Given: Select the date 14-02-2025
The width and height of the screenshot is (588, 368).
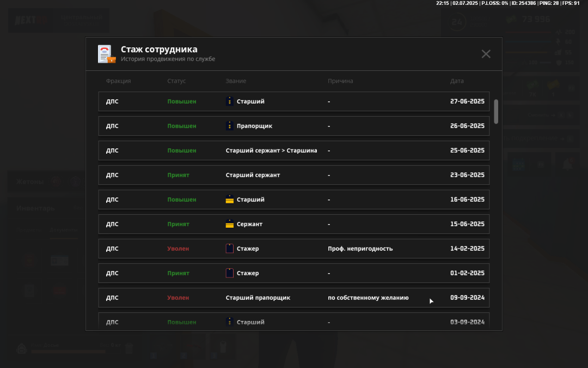Looking at the screenshot, I should point(467,249).
